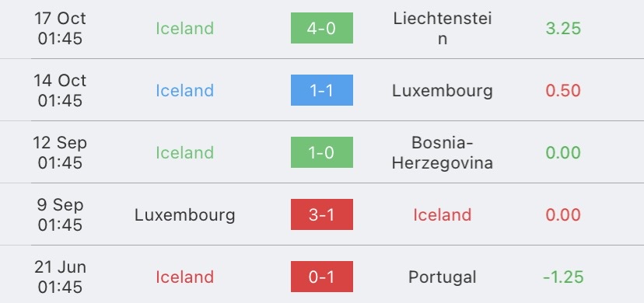Select Liechtenstein team name
Viewport: 644px width, 303px height.
443,28
